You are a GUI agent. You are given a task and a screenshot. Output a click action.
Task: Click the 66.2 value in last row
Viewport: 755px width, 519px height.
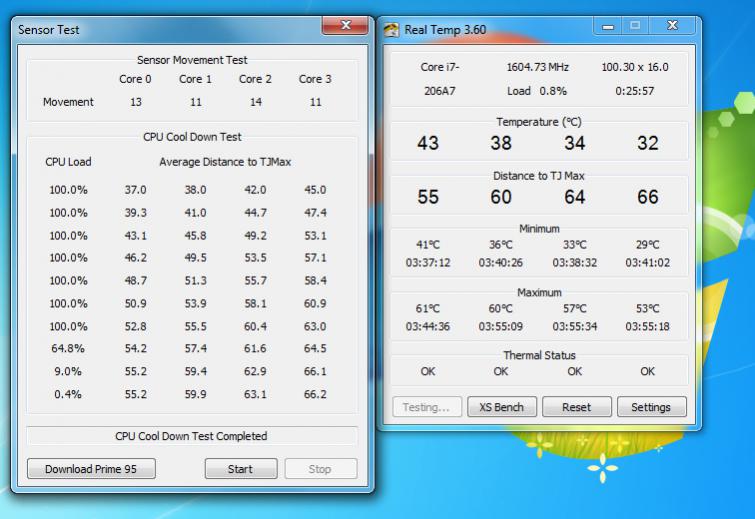pyautogui.click(x=315, y=394)
